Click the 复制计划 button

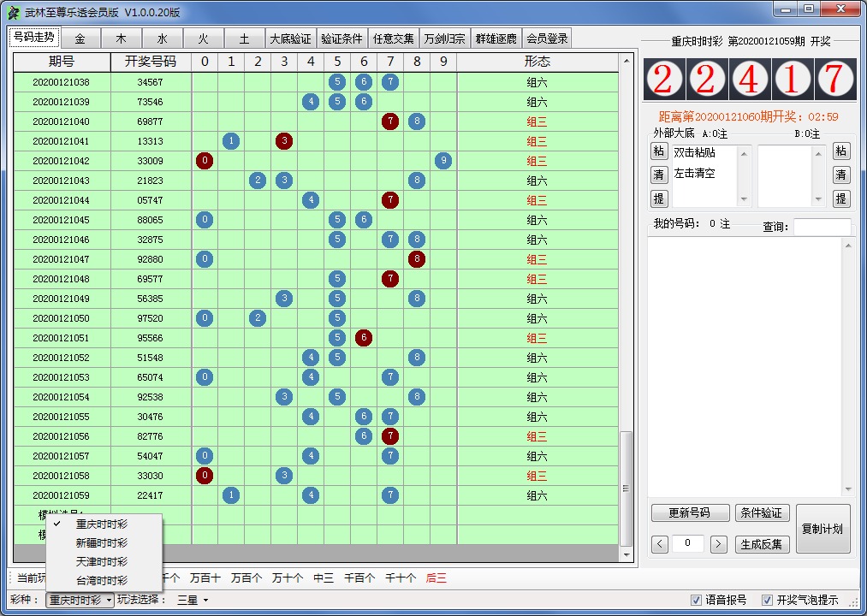823,529
